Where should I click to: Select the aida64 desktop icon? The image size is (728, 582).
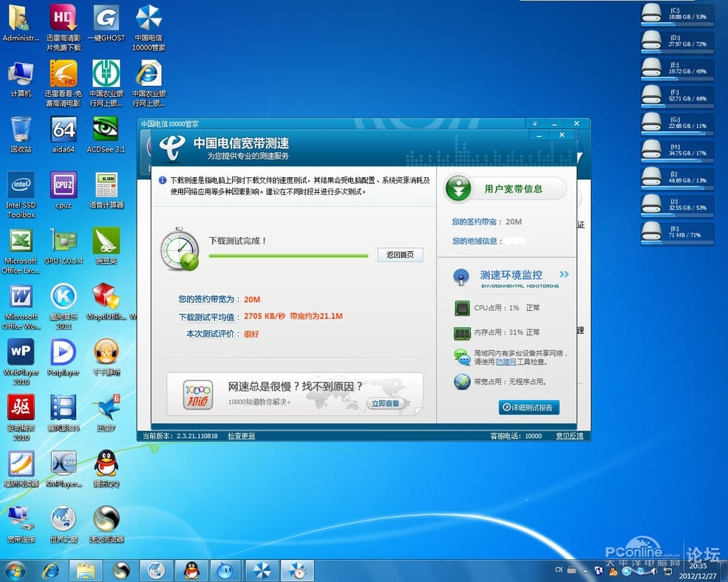pos(64,134)
